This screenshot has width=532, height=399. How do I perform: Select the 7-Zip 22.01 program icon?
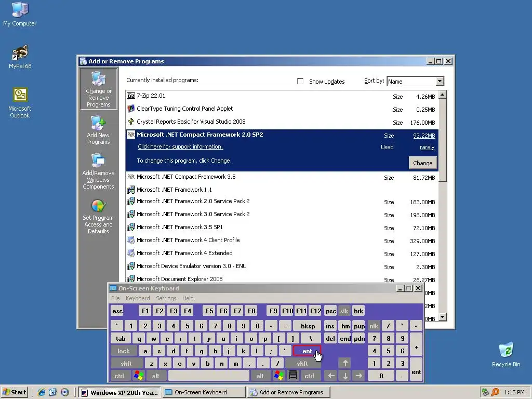(130, 96)
